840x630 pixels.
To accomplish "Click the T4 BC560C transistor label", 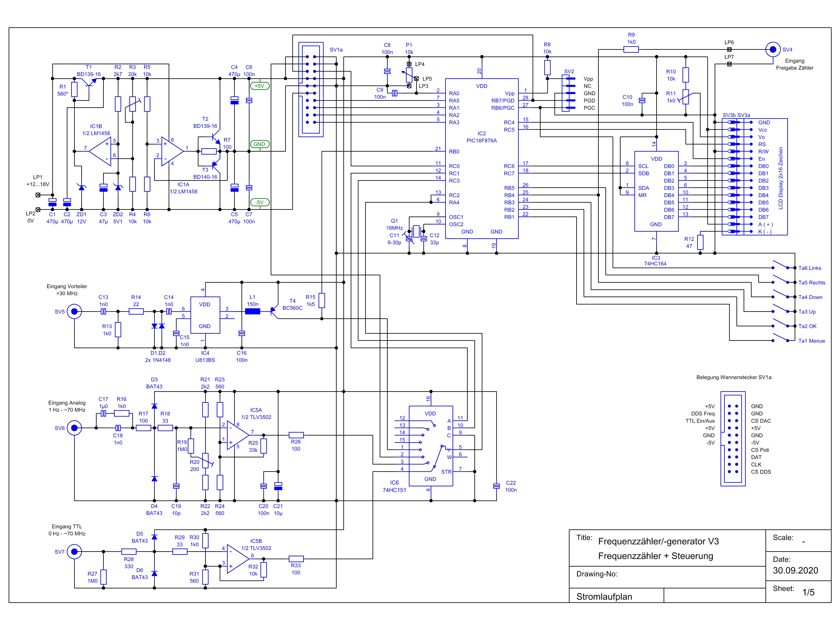I will click(x=292, y=304).
